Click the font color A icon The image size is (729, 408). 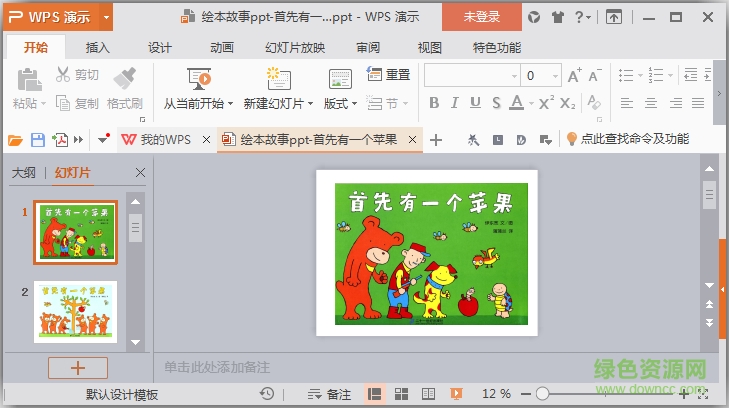point(517,102)
